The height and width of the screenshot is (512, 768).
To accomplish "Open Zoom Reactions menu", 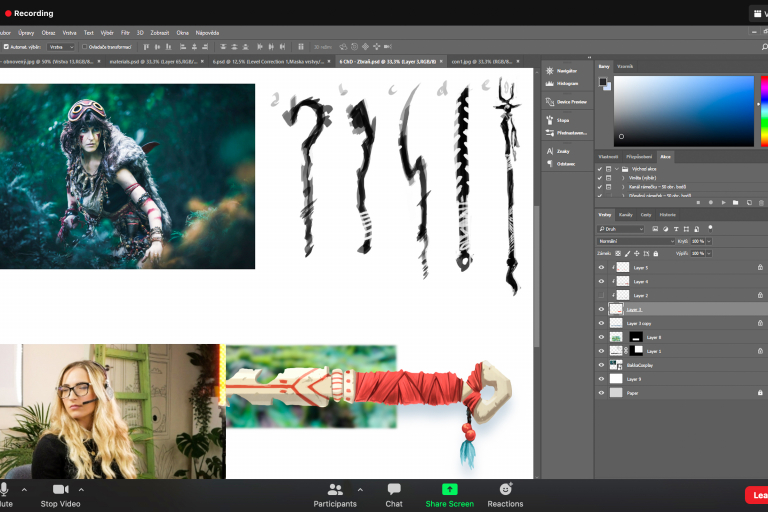I will pyautogui.click(x=506, y=493).
